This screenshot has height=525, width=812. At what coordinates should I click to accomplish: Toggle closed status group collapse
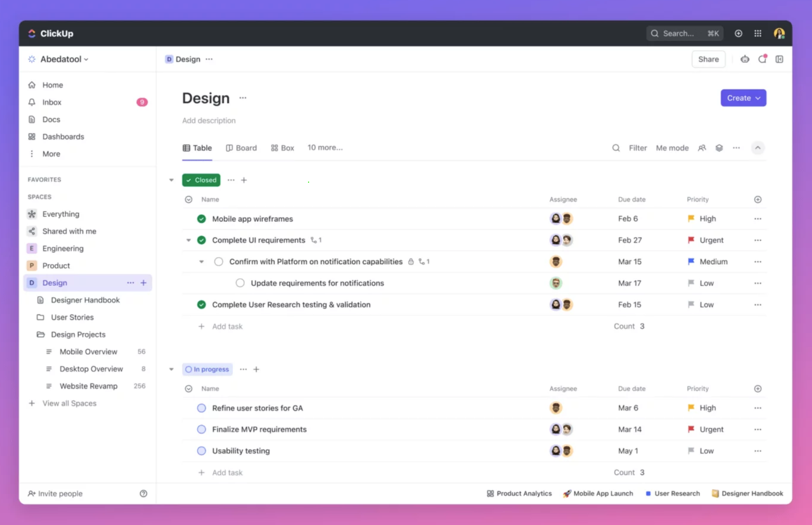(172, 180)
